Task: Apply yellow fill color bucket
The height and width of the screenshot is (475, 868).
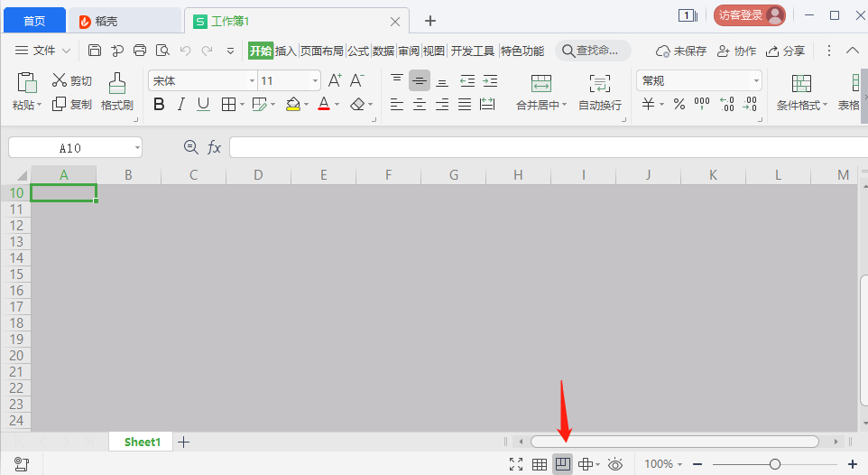Action: (x=293, y=104)
